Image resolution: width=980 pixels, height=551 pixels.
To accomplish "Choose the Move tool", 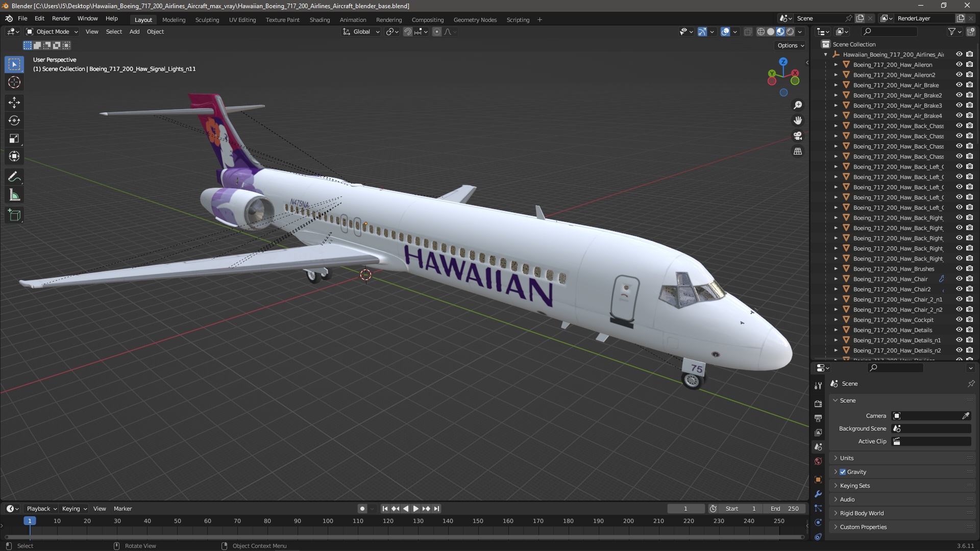I will click(14, 103).
